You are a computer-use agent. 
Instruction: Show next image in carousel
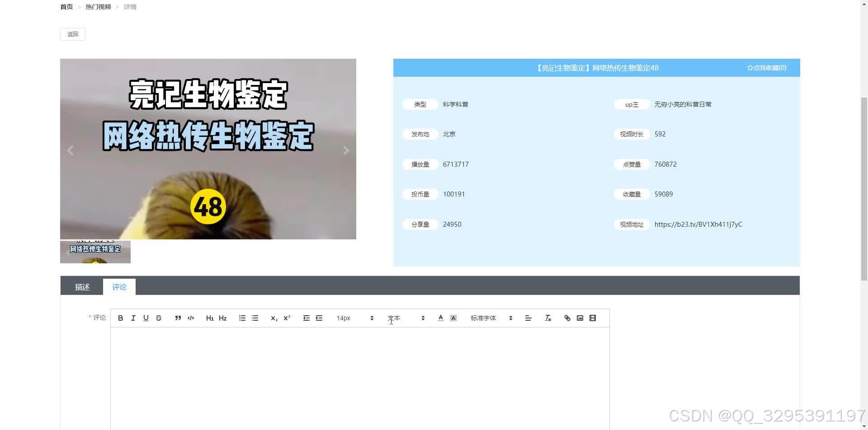346,150
